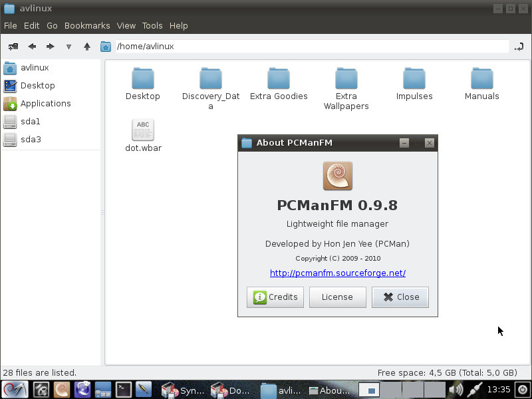Click the gear launcher icon in the panel
The image size is (532, 399).
tap(41, 390)
